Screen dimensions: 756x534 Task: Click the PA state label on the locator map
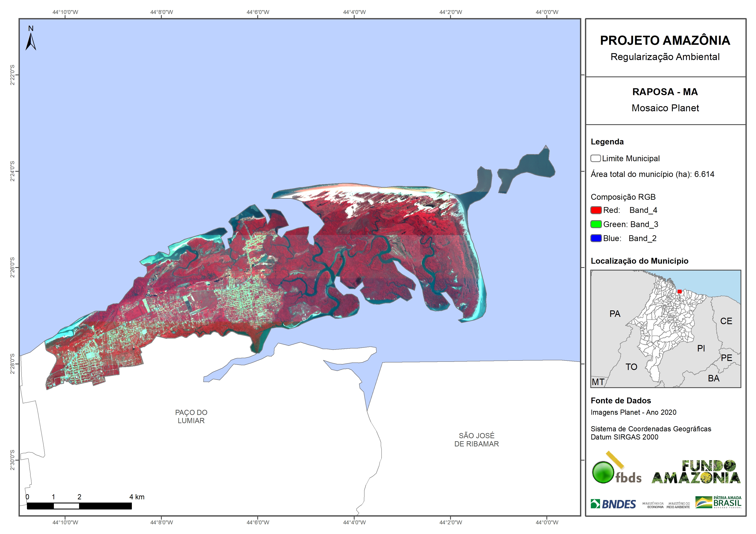point(615,314)
